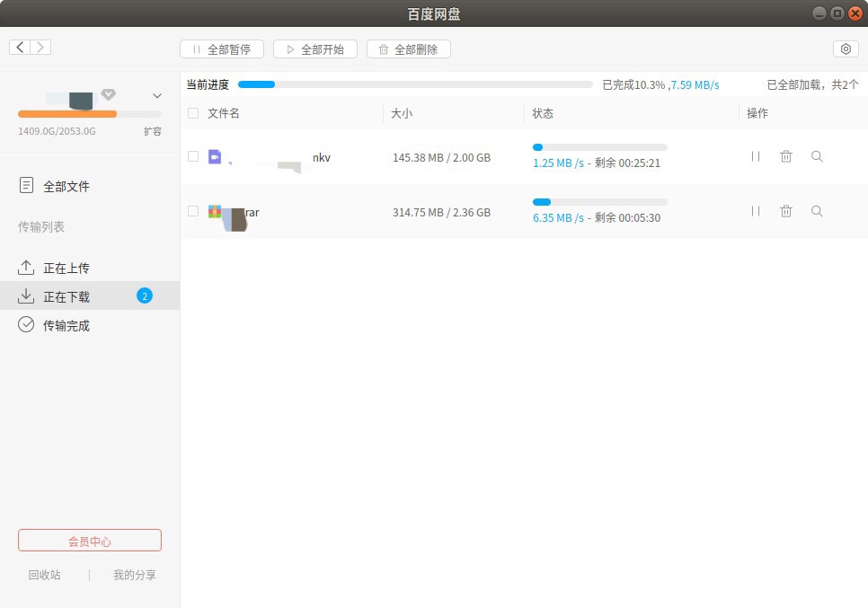Delete the nkv file download task
Screen dimensions: 868x608
click(x=786, y=156)
